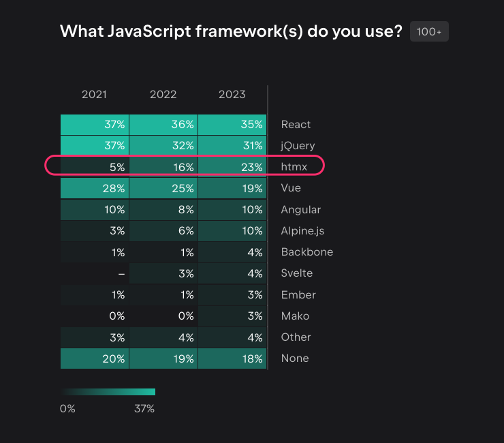This screenshot has width=504, height=443.
Task: Click the Svelte row label
Action: [297, 273]
